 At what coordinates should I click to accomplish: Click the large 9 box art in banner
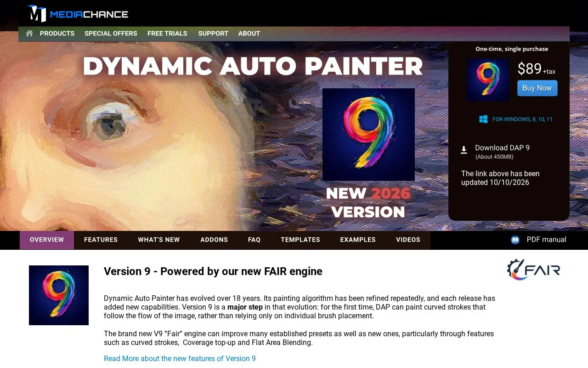tap(368, 134)
